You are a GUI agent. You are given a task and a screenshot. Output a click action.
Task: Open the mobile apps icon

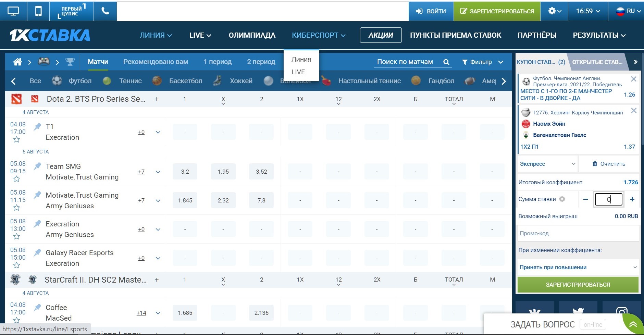38,11
